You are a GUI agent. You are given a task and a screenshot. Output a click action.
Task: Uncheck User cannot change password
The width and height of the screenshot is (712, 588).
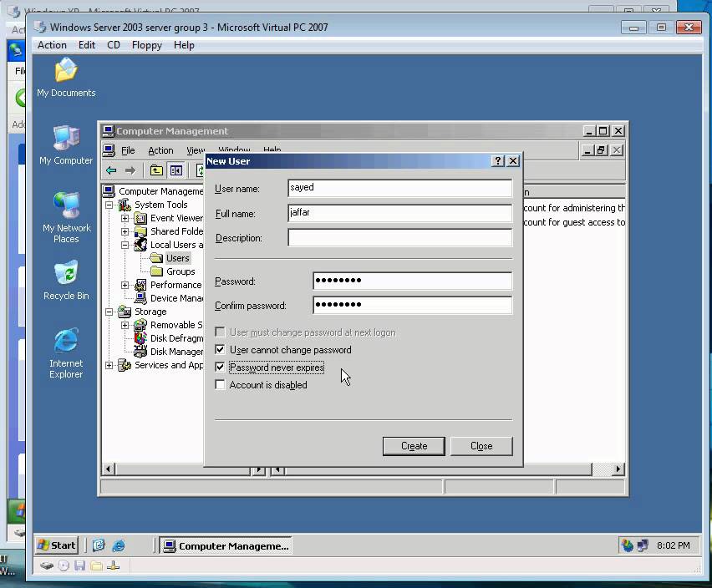221,350
